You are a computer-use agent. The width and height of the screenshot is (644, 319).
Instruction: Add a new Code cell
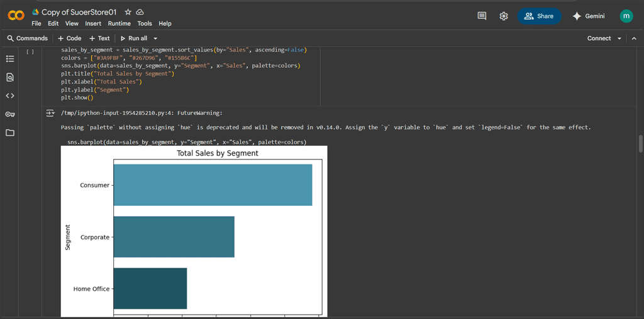(x=69, y=38)
